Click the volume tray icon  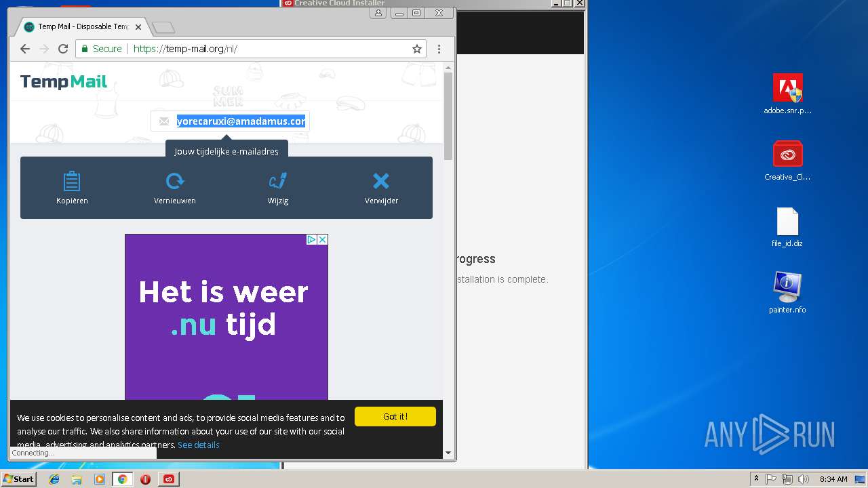pyautogui.click(x=804, y=479)
